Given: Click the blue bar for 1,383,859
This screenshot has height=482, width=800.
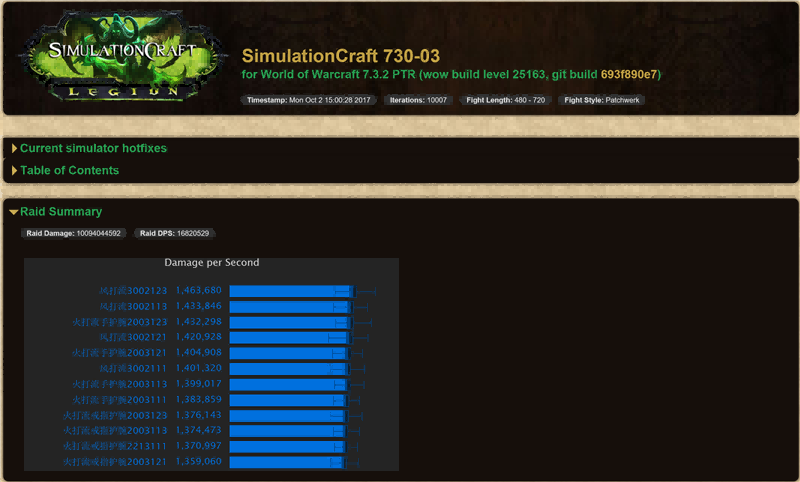Looking at the screenshot, I should pos(289,400).
